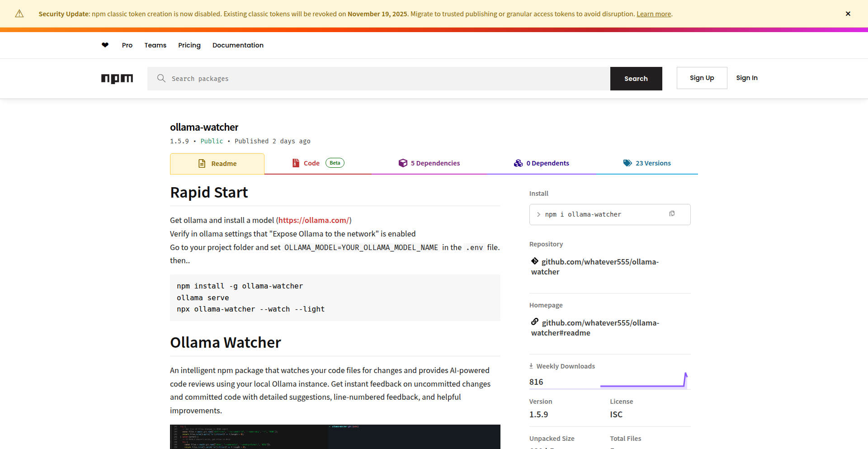Screen dimensions: 868x449
Task: Click the Code tab's file icon
Action: pyautogui.click(x=296, y=163)
